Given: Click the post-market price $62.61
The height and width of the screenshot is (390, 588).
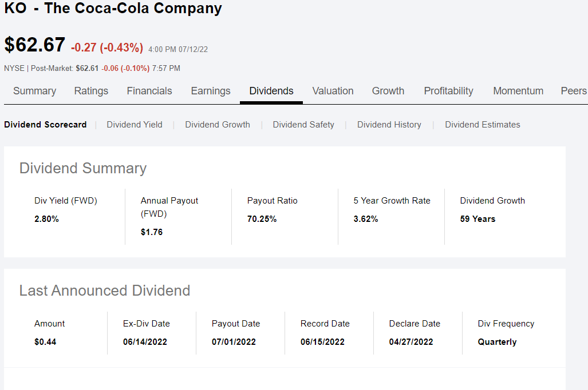Looking at the screenshot, I should point(87,68).
